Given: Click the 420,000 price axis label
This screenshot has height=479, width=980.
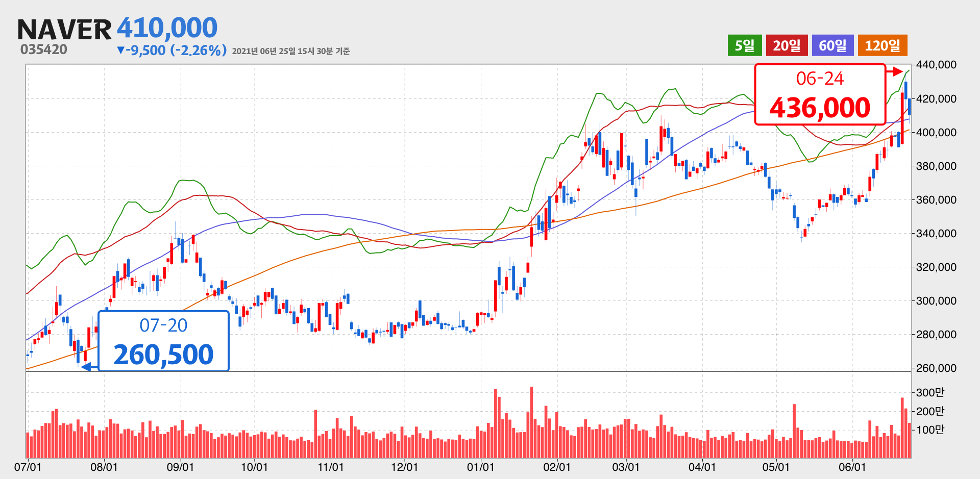Looking at the screenshot, I should [x=936, y=98].
